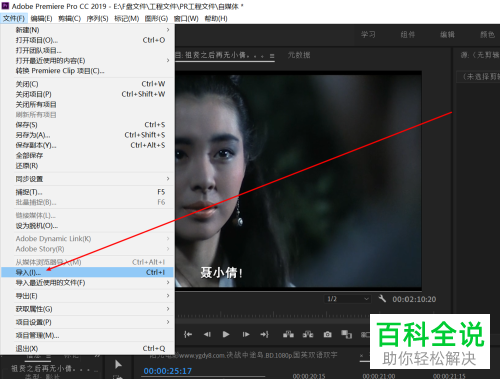The height and width of the screenshot is (379, 500).
Task: Open the 窗口(W) menu
Action: point(186,18)
